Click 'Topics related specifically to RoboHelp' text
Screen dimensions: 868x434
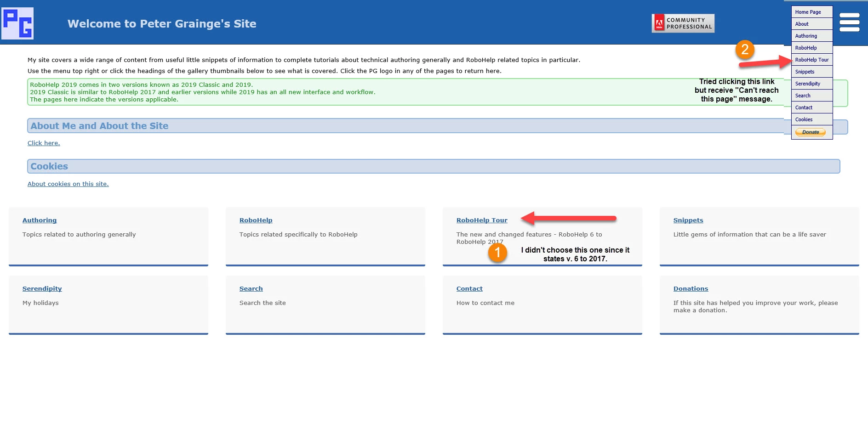coord(298,234)
